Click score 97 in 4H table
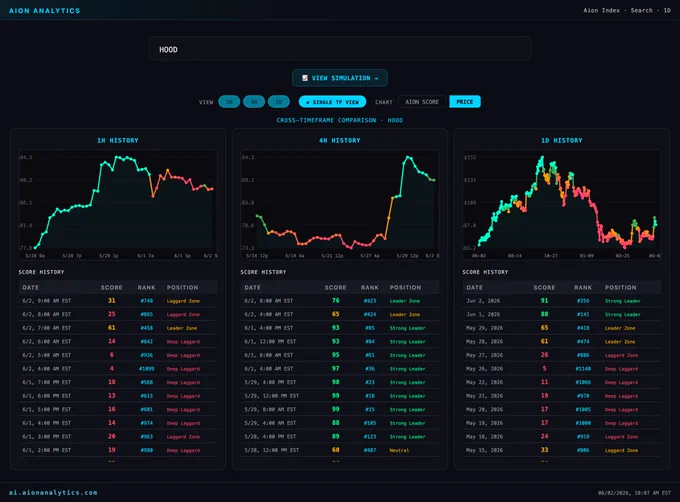The height and width of the screenshot is (502, 680). [x=336, y=368]
